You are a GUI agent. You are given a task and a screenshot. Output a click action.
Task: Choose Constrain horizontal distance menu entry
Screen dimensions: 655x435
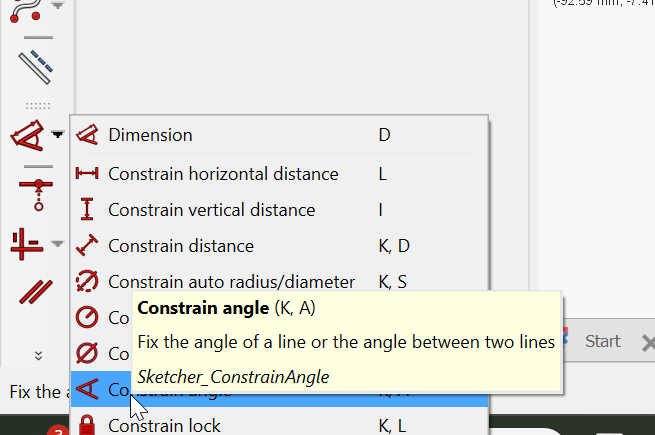click(223, 174)
